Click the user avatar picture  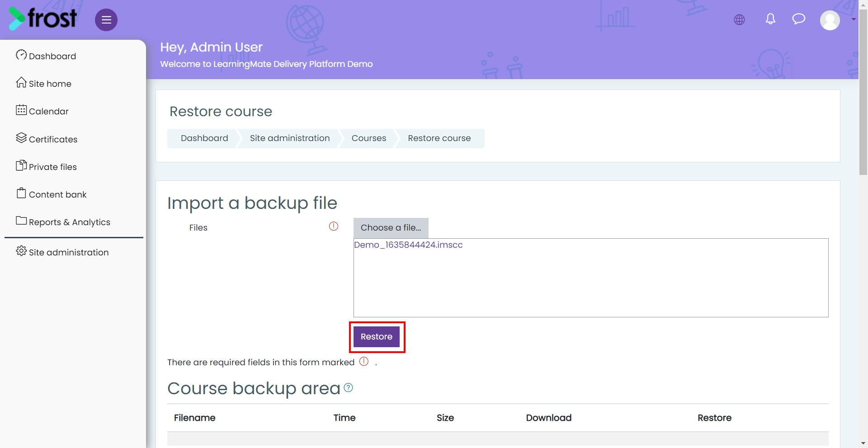point(830,20)
